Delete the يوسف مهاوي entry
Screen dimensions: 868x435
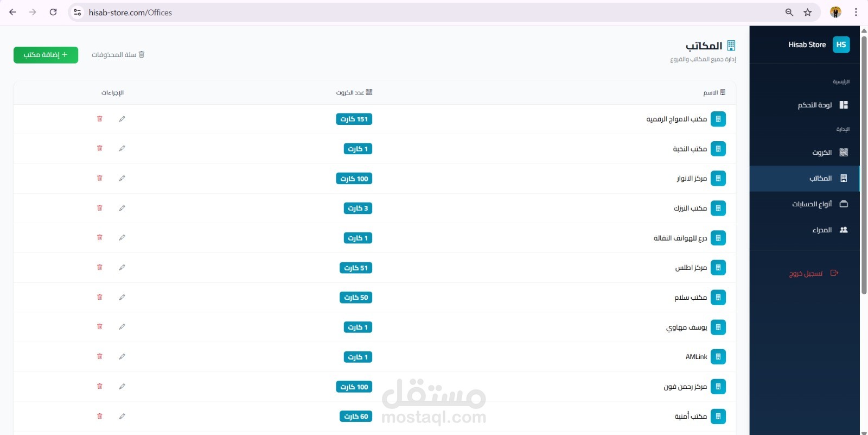pos(100,326)
